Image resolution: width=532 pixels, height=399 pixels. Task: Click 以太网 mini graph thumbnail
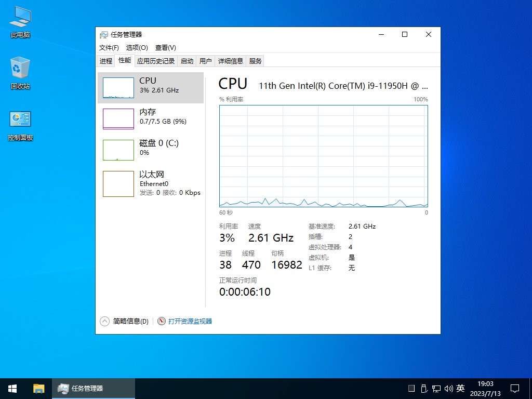click(x=118, y=184)
